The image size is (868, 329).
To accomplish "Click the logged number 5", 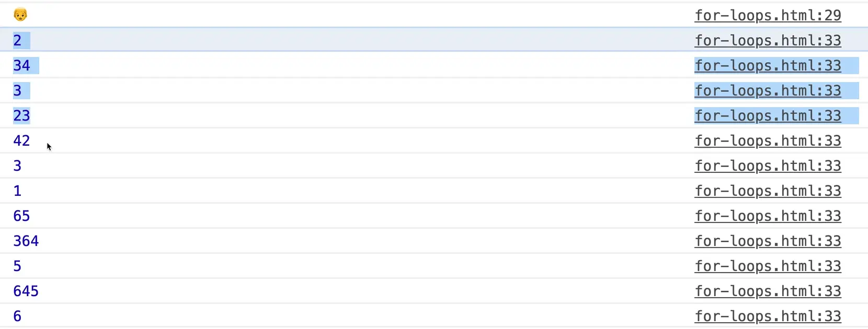I will click(x=17, y=266).
